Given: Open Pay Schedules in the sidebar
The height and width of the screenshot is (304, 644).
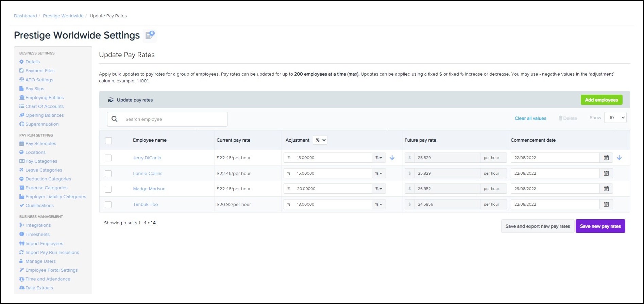Looking at the screenshot, I should click(40, 144).
